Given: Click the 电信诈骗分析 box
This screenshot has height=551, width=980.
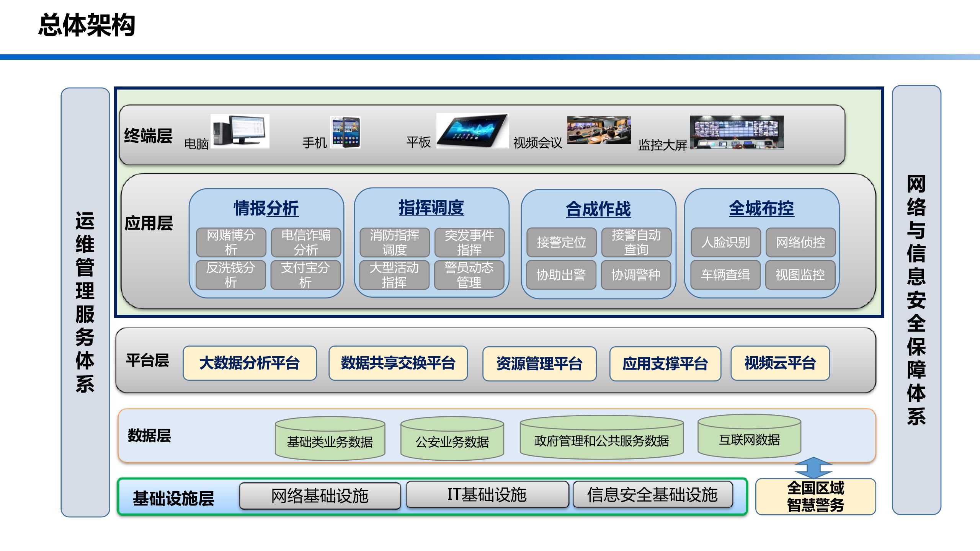Looking at the screenshot, I should [306, 242].
